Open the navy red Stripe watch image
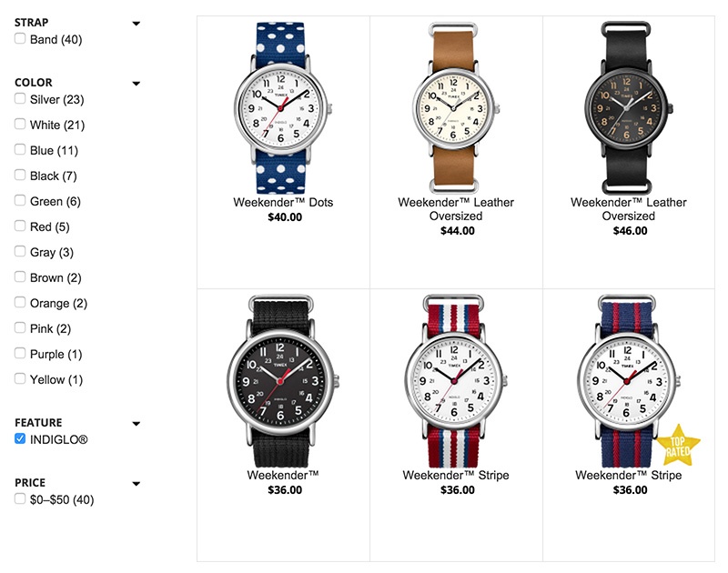 [629, 381]
